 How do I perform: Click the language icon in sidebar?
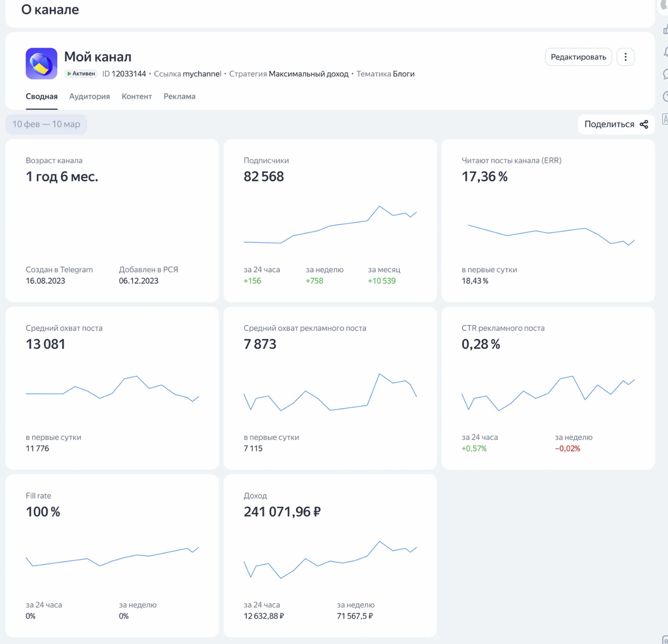(x=665, y=119)
